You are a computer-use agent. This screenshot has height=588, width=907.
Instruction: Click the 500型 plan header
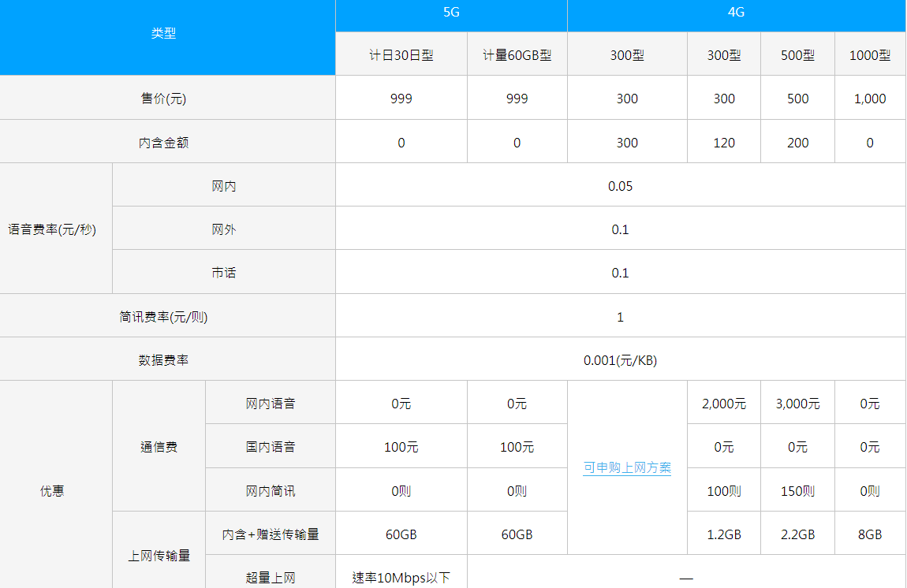pyautogui.click(x=797, y=55)
